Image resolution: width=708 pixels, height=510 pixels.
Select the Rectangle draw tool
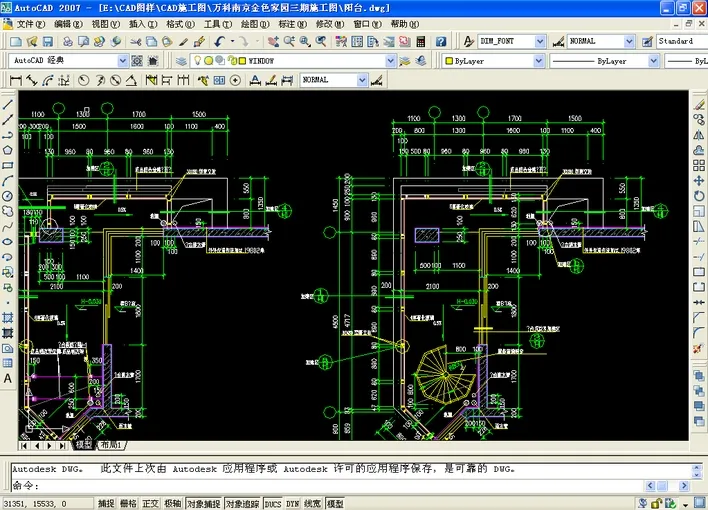pos(8,165)
